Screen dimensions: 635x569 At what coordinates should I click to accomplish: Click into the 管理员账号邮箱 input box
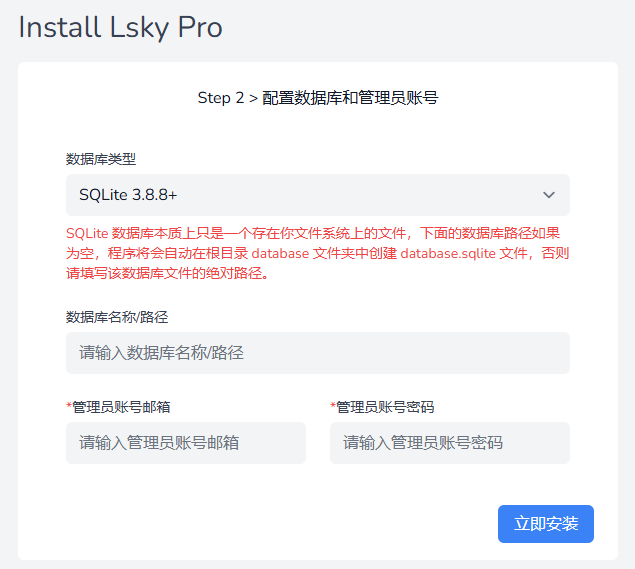coord(185,443)
